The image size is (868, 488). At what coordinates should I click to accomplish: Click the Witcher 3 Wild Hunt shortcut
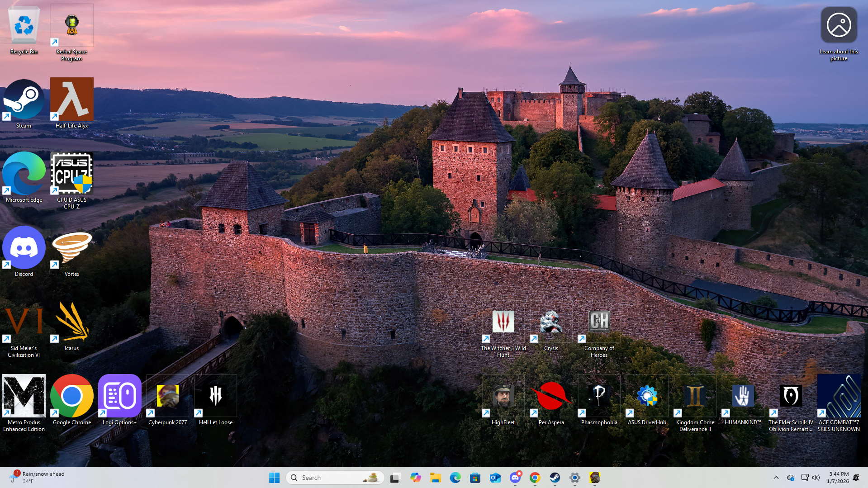coord(503,322)
